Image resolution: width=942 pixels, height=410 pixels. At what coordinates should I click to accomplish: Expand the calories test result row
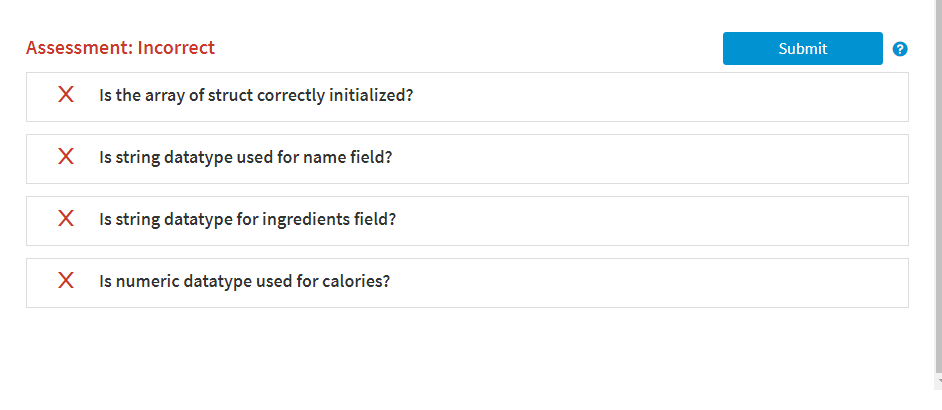click(x=467, y=283)
